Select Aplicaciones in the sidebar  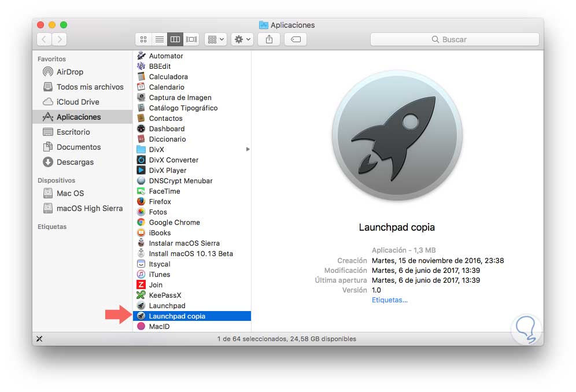pyautogui.click(x=82, y=117)
